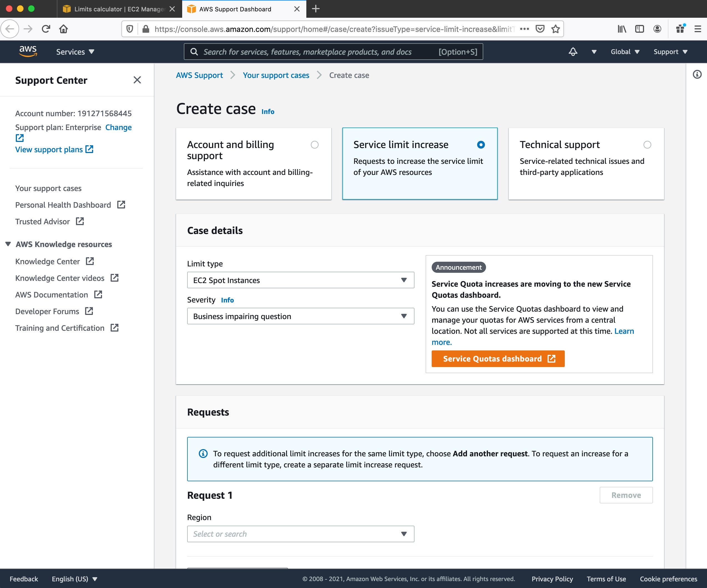
Task: Open Firefox account icon
Action: 657,29
